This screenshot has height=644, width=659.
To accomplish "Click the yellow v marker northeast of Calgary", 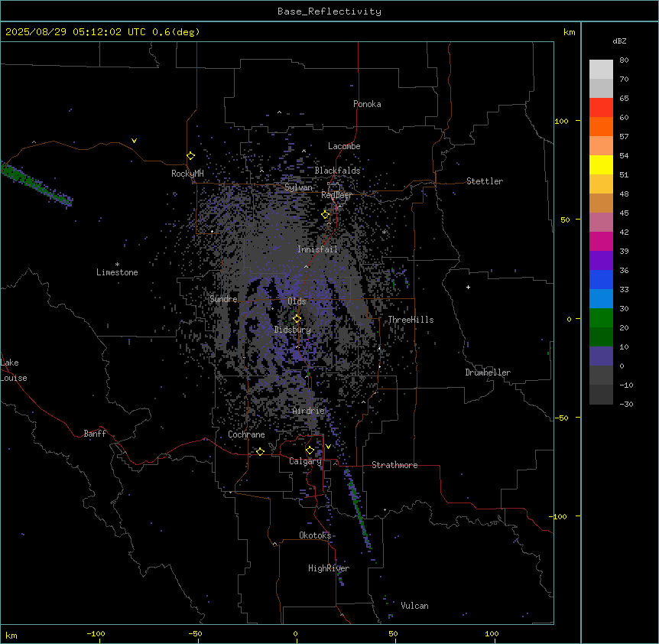I will coord(328,447).
